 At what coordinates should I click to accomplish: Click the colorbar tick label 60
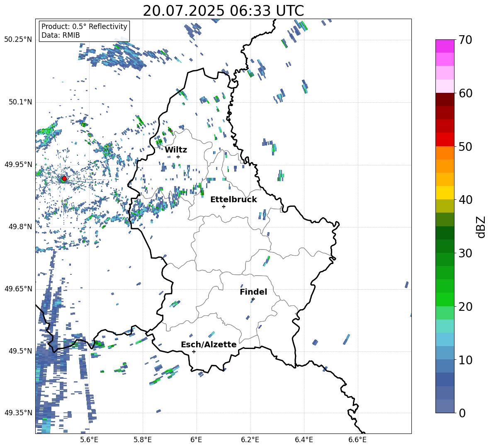pos(465,93)
